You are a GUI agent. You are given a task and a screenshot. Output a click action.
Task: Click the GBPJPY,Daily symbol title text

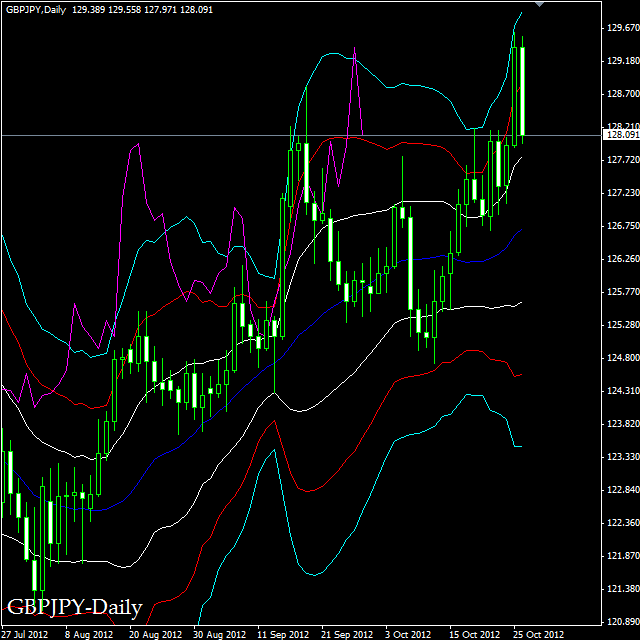[x=36, y=10]
